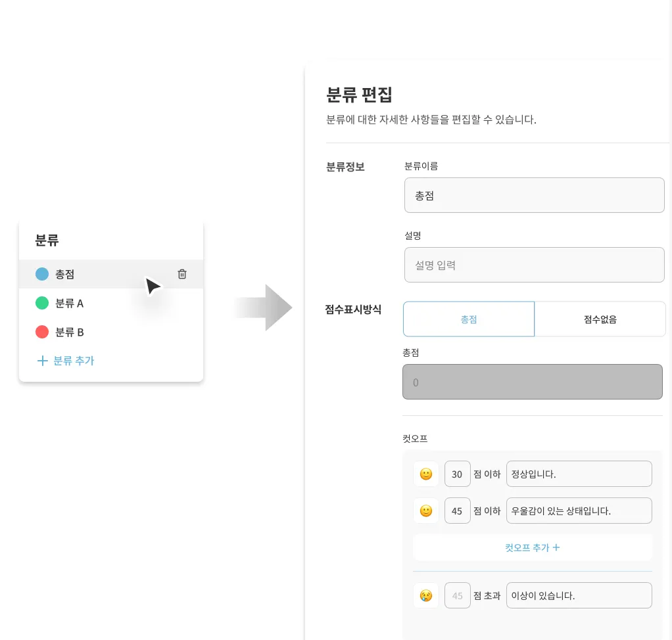Select 점수없음 score display option
This screenshot has height=640, width=672.
(x=600, y=319)
